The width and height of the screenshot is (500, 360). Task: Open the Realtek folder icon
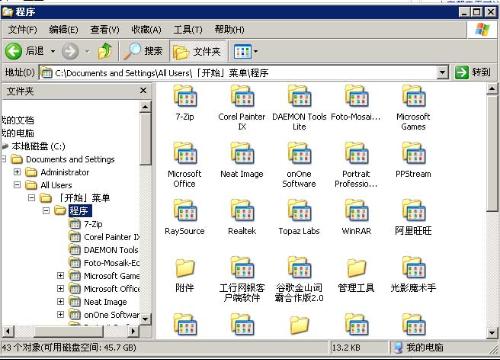tap(242, 211)
